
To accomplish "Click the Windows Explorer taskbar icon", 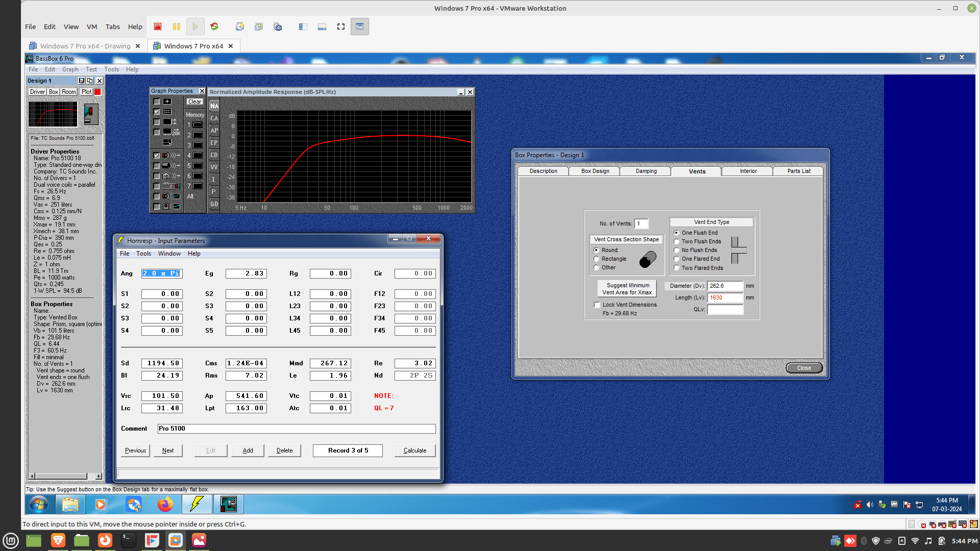I will click(x=70, y=505).
